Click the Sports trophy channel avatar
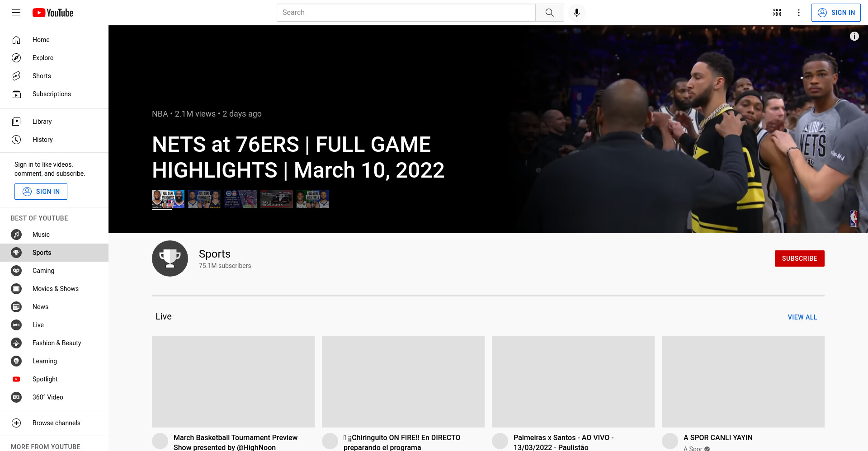The height and width of the screenshot is (451, 868). click(x=170, y=258)
